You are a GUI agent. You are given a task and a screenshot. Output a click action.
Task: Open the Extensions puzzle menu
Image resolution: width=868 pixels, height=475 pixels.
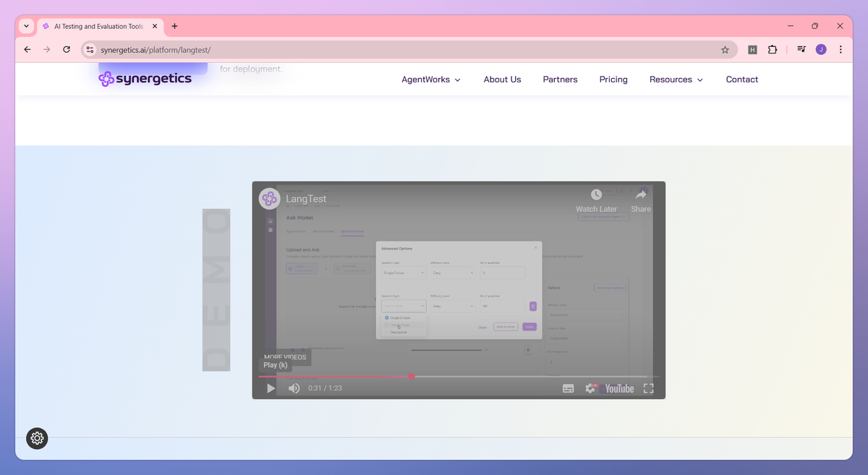(x=773, y=50)
